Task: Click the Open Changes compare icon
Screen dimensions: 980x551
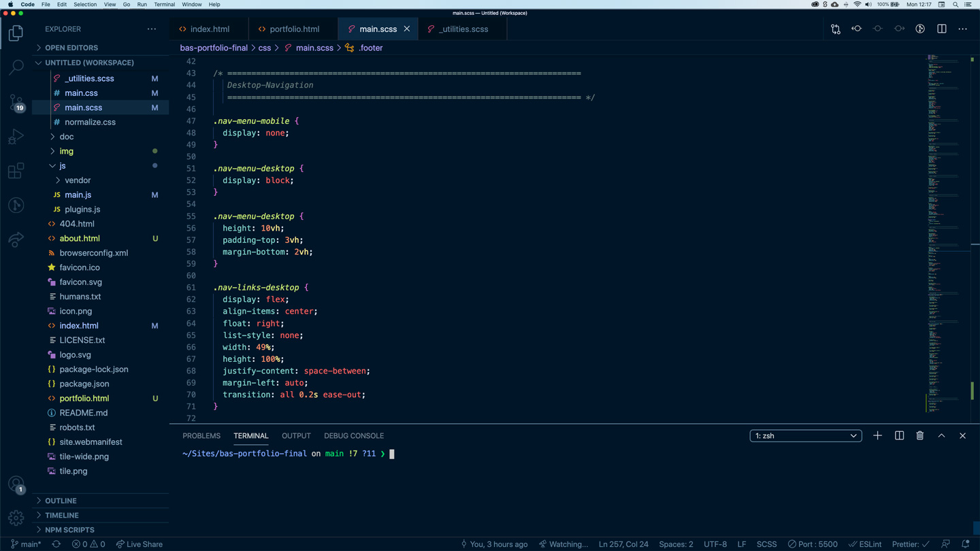Action: (835, 29)
